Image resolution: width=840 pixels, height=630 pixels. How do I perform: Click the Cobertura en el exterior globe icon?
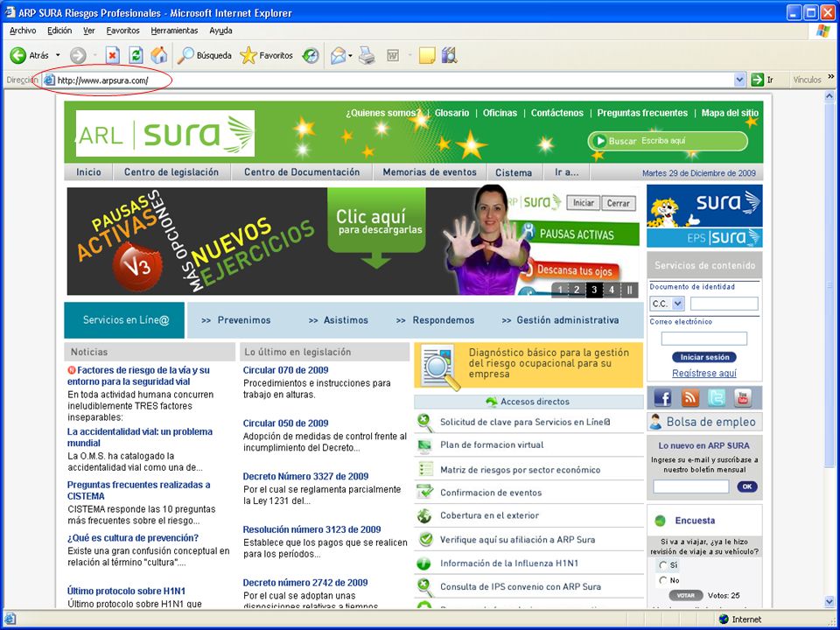click(424, 515)
